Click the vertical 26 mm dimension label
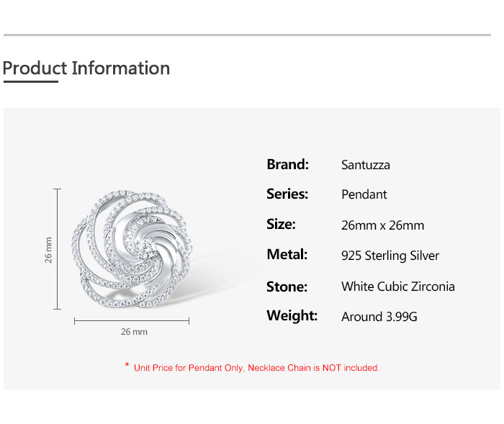 (x=49, y=249)
